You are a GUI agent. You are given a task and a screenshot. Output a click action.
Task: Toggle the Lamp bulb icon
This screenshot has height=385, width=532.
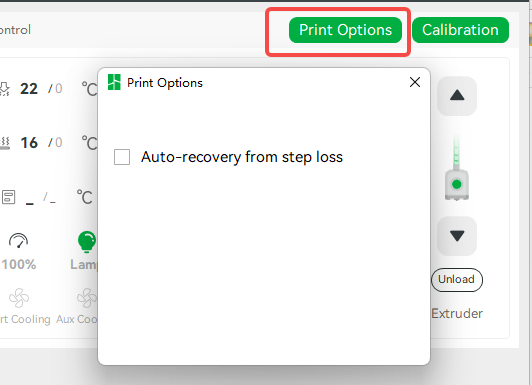pos(87,242)
